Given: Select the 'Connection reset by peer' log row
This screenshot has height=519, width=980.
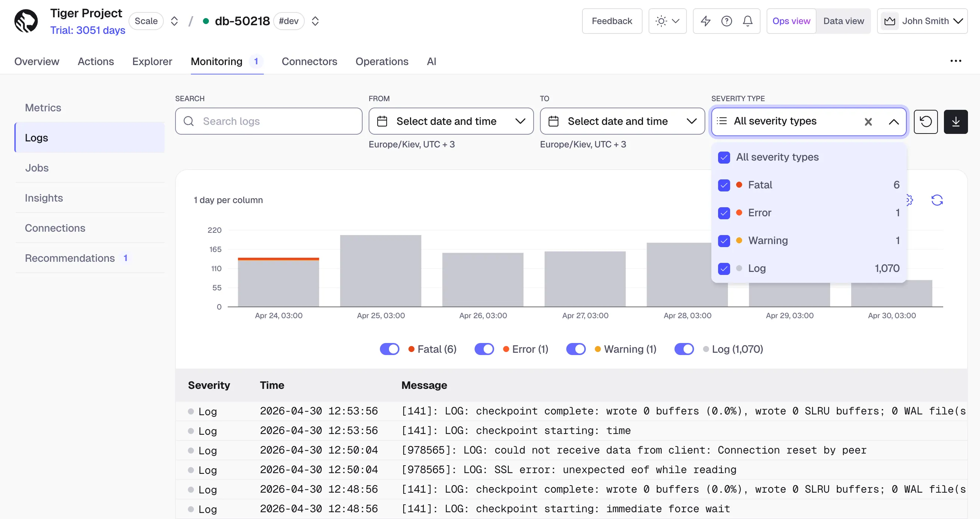Looking at the screenshot, I should point(571,450).
